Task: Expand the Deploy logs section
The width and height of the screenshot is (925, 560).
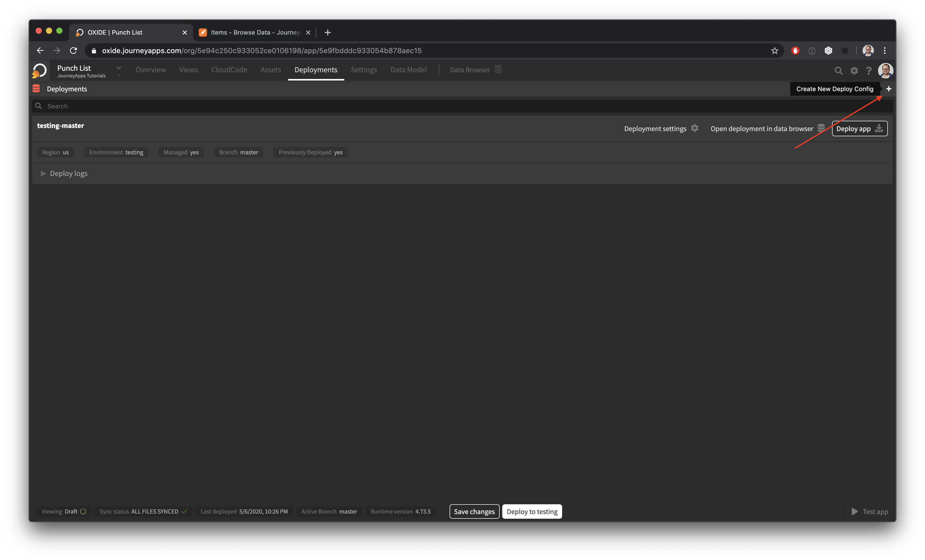Action: (x=43, y=173)
